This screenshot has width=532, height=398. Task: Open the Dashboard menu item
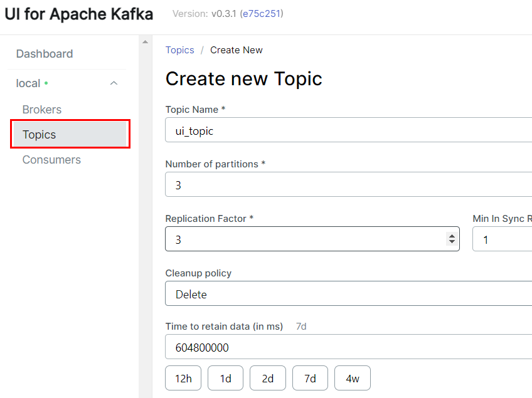45,54
